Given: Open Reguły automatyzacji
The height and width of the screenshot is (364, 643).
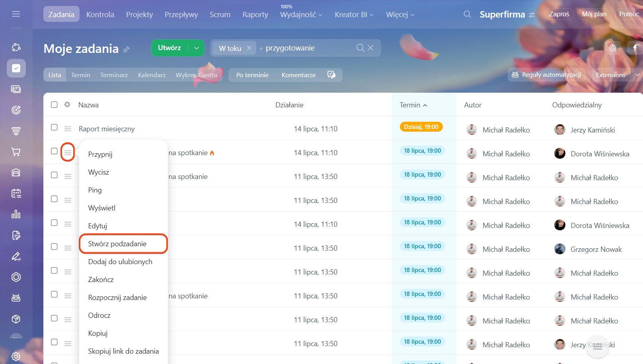Looking at the screenshot, I should pyautogui.click(x=546, y=75).
